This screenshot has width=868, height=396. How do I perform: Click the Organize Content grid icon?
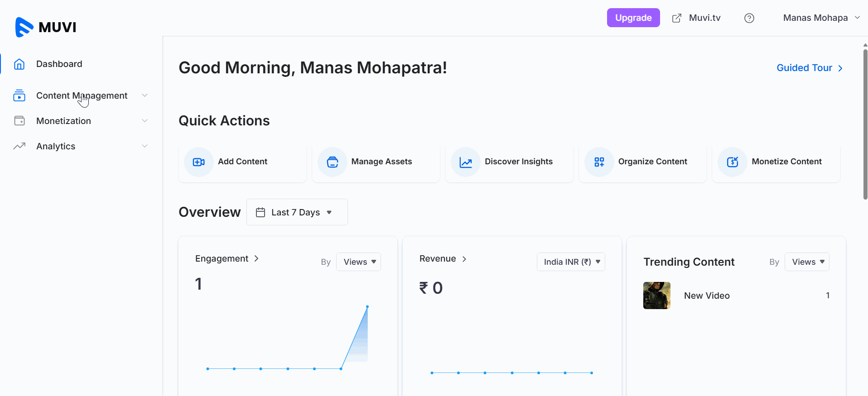599,162
